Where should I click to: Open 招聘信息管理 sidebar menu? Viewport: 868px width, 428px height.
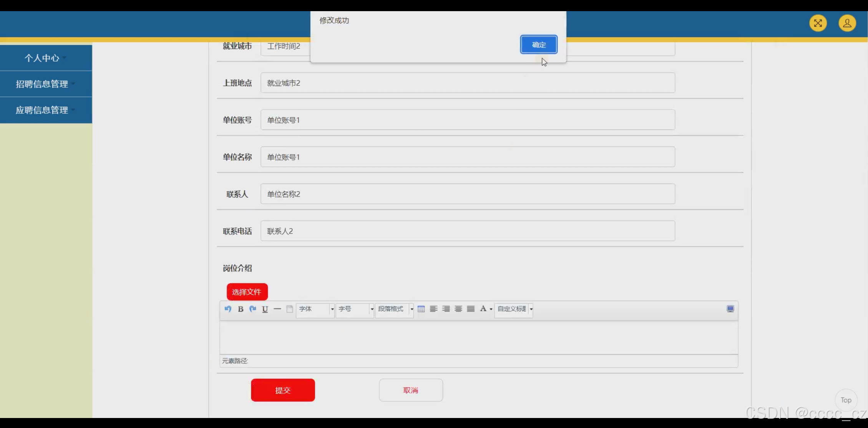pos(42,84)
